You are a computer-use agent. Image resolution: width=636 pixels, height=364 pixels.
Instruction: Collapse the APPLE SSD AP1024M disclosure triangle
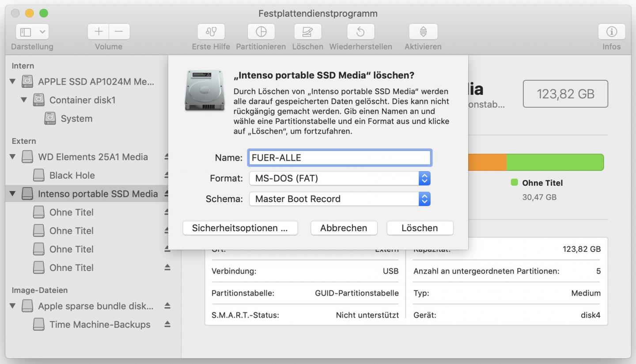coord(12,82)
